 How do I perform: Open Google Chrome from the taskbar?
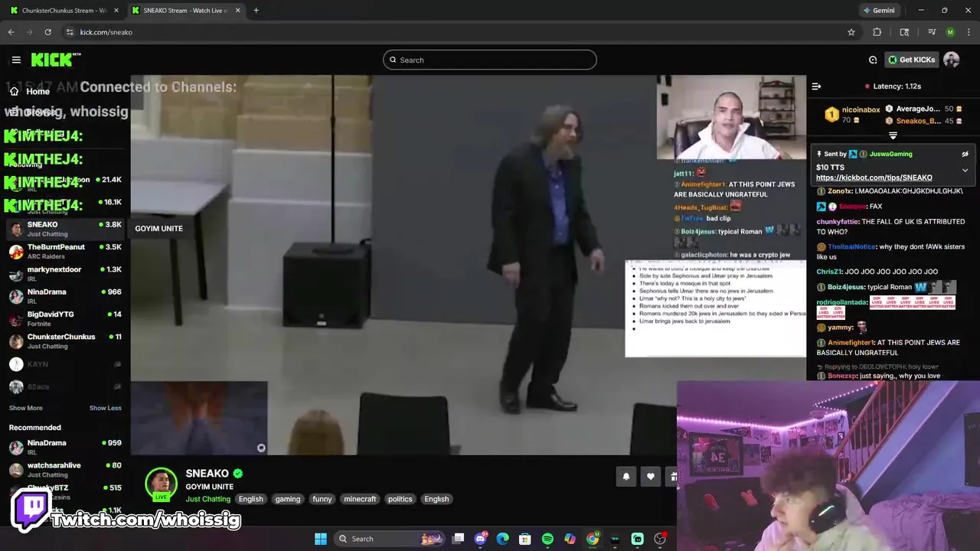(593, 539)
